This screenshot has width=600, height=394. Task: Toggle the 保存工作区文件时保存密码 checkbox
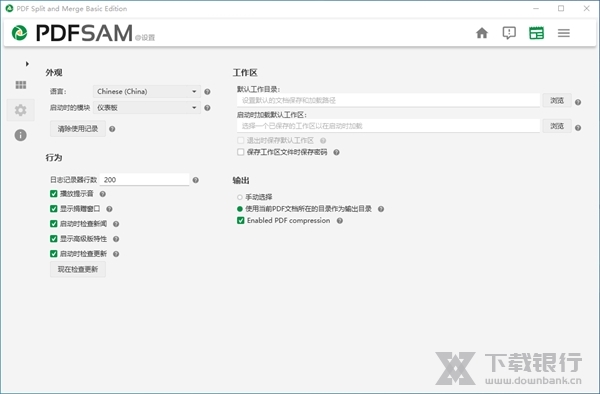click(240, 152)
